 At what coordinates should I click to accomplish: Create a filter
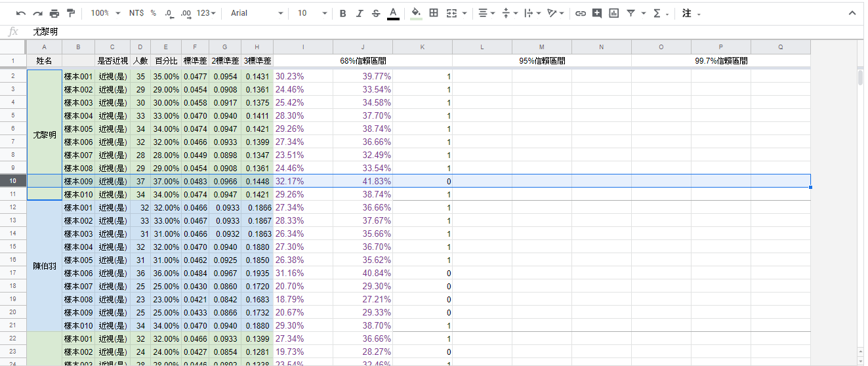(630, 13)
